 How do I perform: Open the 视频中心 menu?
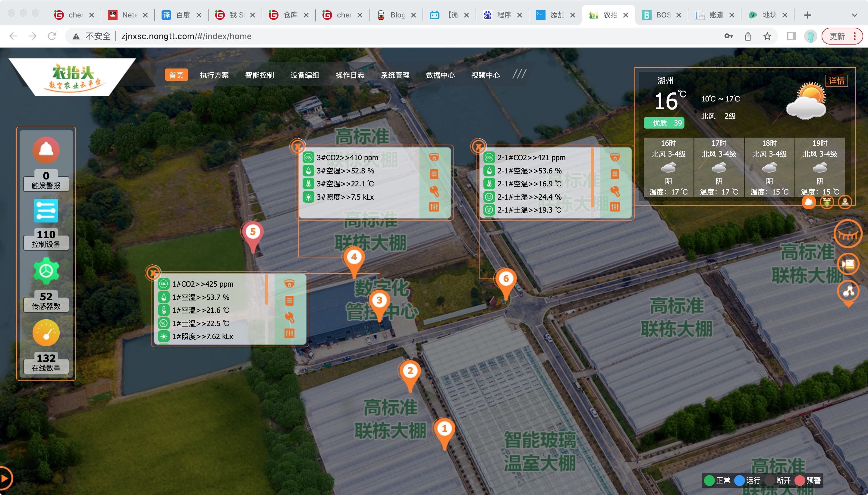tap(486, 75)
